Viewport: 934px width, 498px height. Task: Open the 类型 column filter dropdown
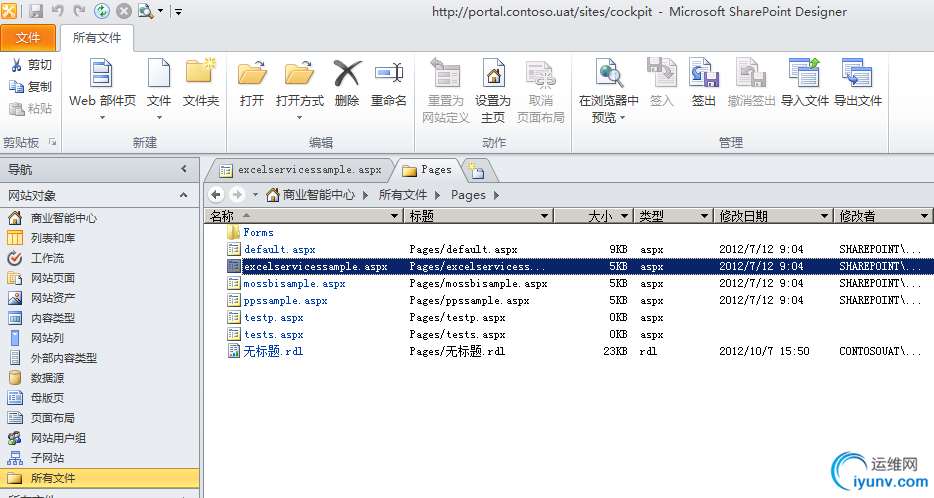coord(704,216)
